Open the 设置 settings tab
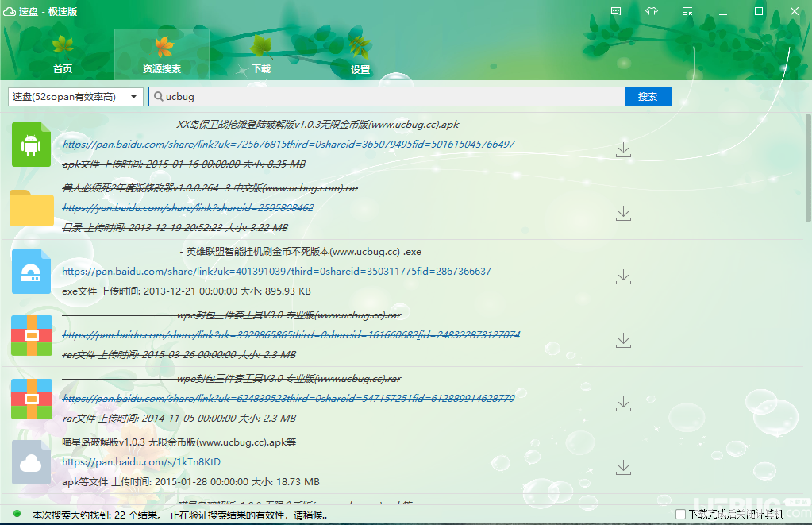This screenshot has width=812, height=525. [360, 55]
